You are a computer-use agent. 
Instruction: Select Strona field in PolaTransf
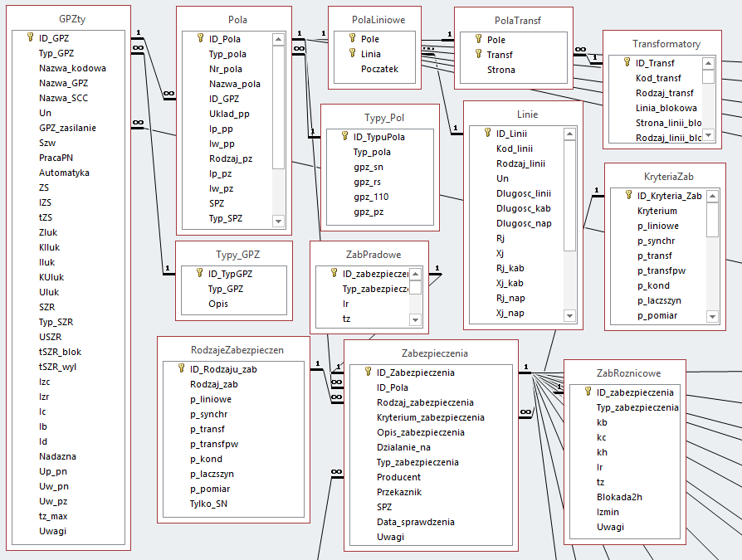tap(501, 70)
